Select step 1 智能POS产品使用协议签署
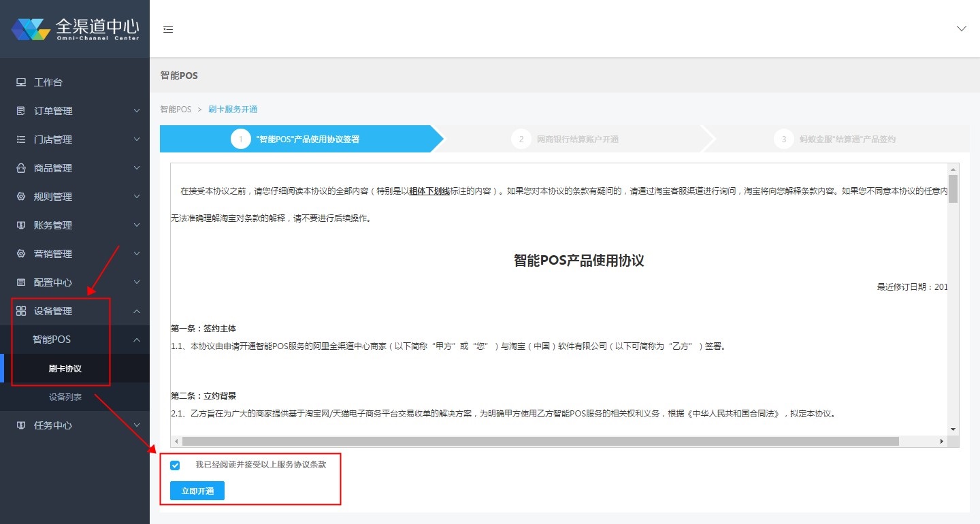 pos(300,139)
